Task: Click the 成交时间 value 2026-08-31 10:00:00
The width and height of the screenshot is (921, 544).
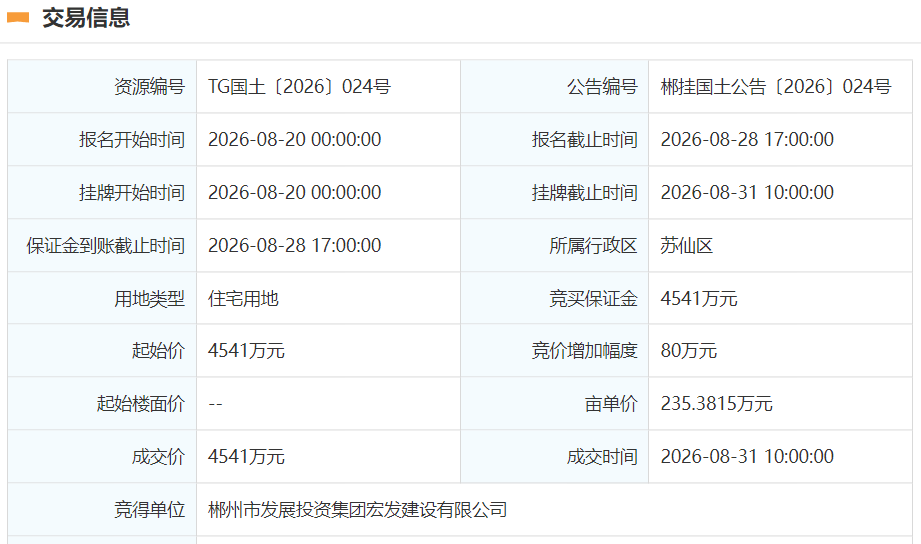Action: [747, 456]
